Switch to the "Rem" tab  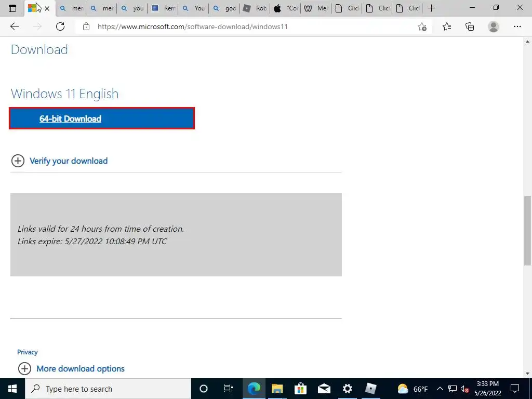tap(163, 8)
